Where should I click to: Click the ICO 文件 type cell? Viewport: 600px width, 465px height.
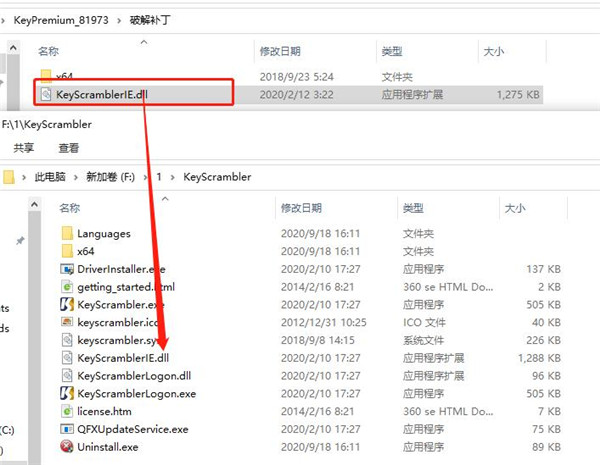[x=424, y=322]
